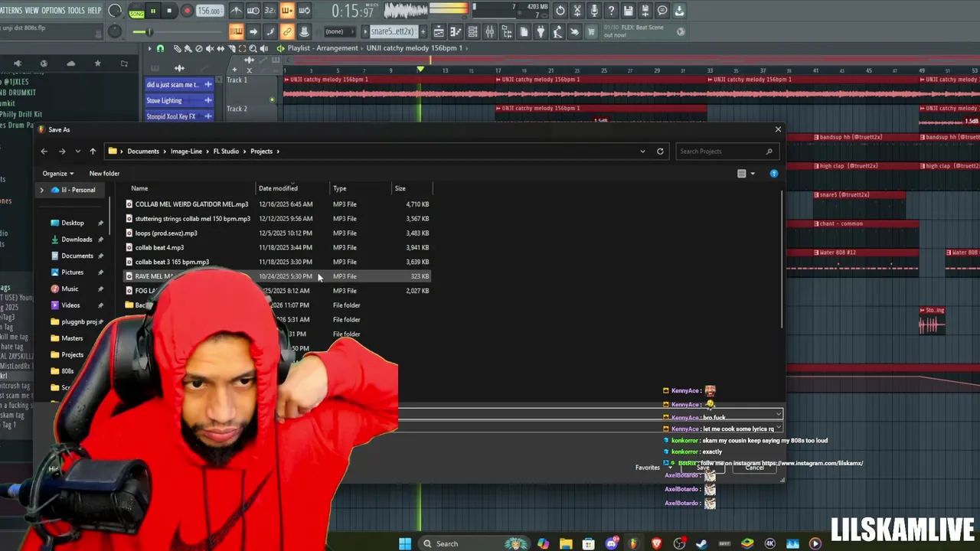Toggle the link/multilink controllers icon
Viewport: 980px width, 551px height.
(x=287, y=31)
